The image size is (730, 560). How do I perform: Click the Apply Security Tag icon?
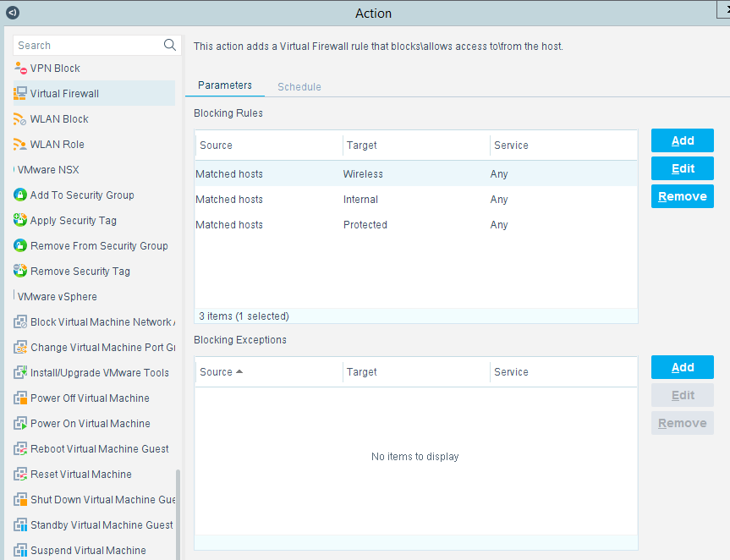[x=20, y=220]
